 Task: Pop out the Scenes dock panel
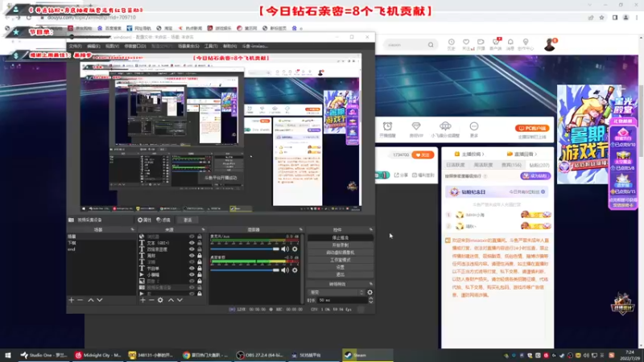point(132,230)
